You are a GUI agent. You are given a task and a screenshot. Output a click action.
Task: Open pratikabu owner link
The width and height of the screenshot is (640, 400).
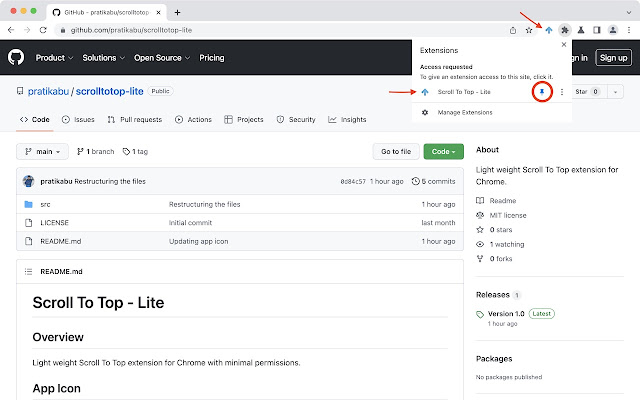tap(48, 91)
